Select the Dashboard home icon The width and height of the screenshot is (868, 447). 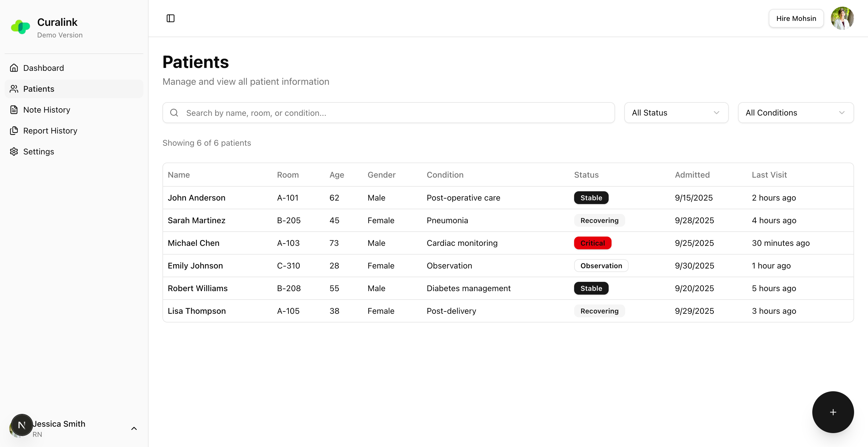(14, 68)
